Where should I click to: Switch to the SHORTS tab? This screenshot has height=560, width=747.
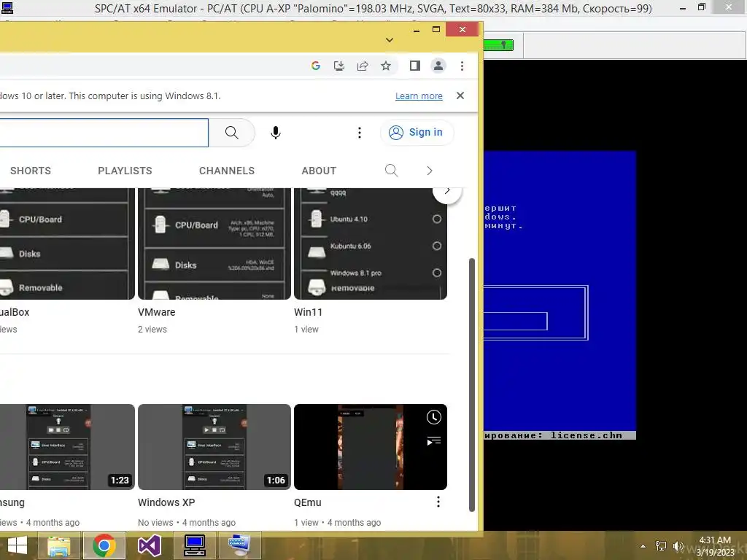tap(31, 171)
